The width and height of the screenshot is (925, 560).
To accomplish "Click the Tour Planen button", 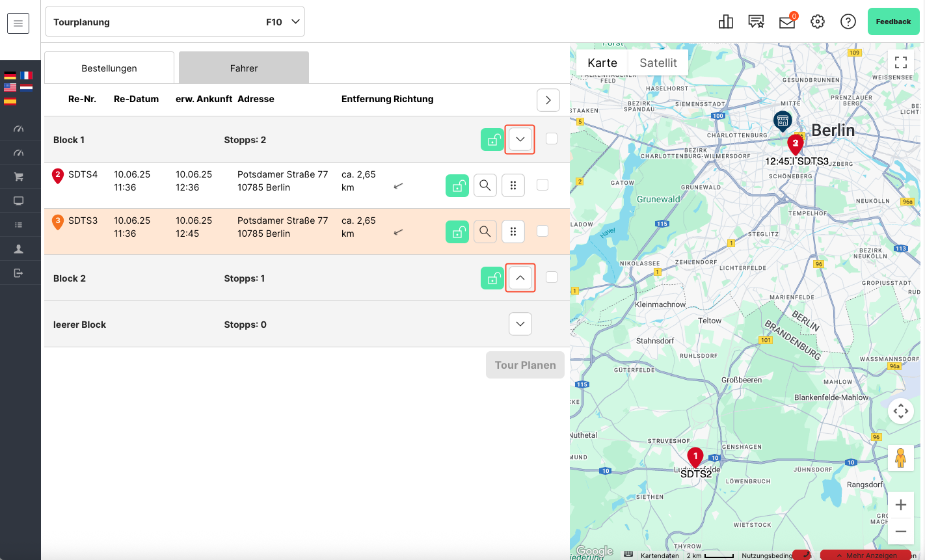I will point(526,366).
